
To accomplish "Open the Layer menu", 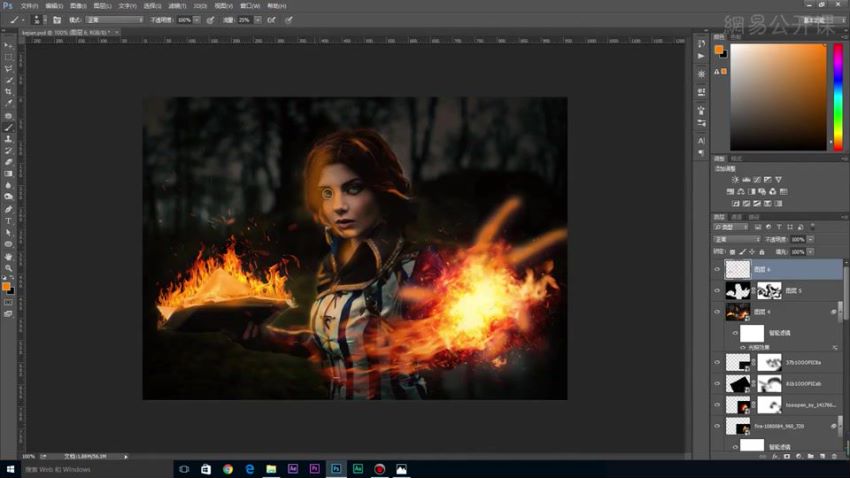I will coord(102,6).
